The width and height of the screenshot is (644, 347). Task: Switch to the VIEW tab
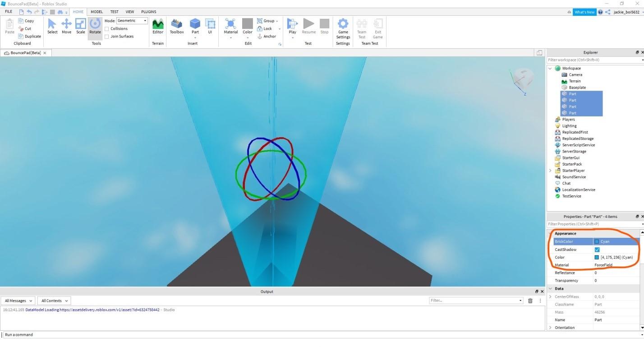point(130,12)
